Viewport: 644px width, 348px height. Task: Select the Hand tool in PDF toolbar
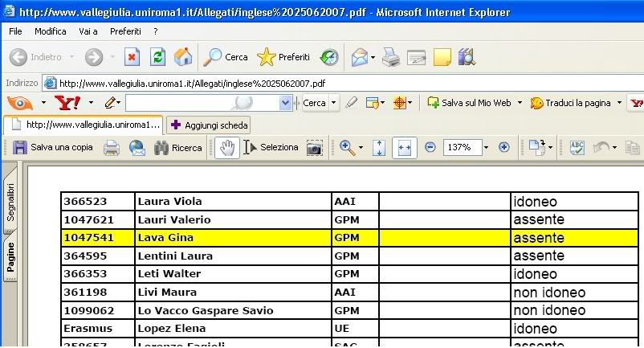pos(227,148)
